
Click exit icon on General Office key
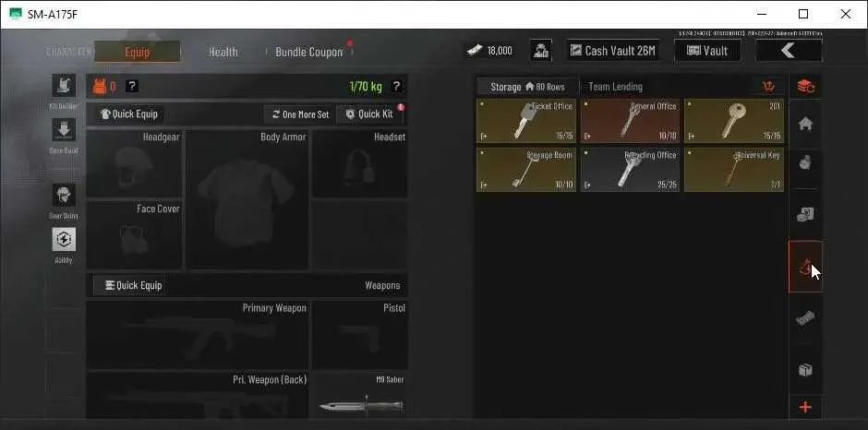click(586, 137)
